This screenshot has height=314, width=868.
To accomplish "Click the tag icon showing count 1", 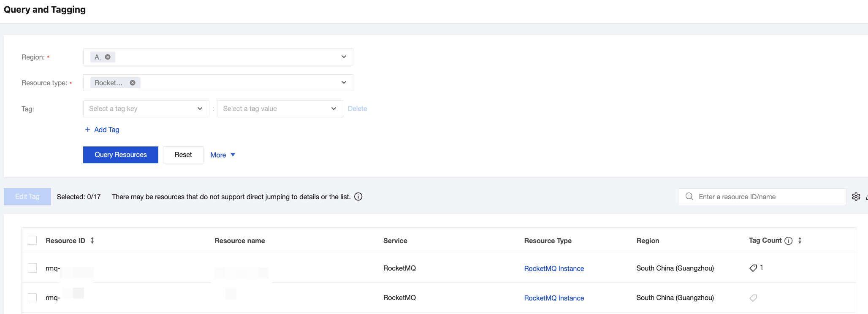I will pos(753,268).
